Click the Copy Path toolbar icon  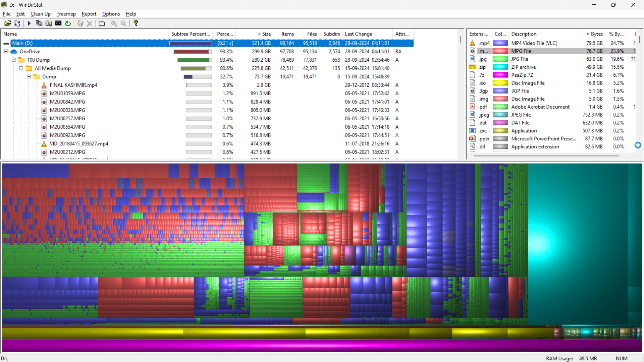[39, 23]
